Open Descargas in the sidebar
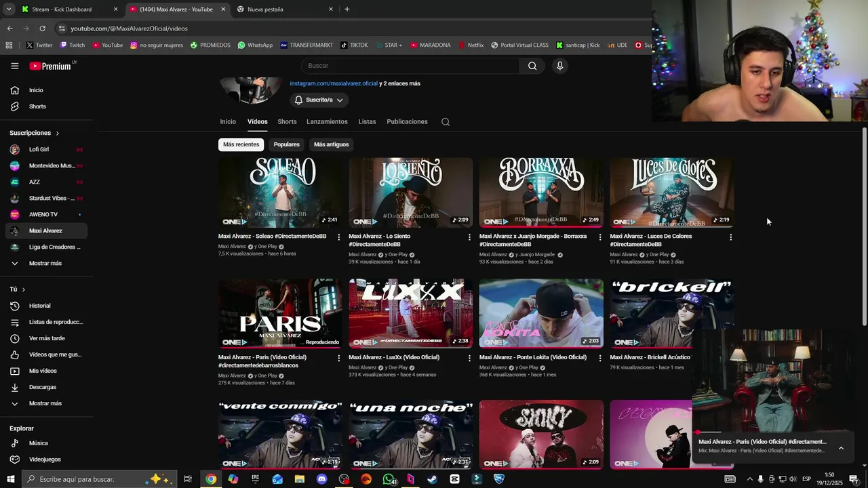 (x=46, y=387)
